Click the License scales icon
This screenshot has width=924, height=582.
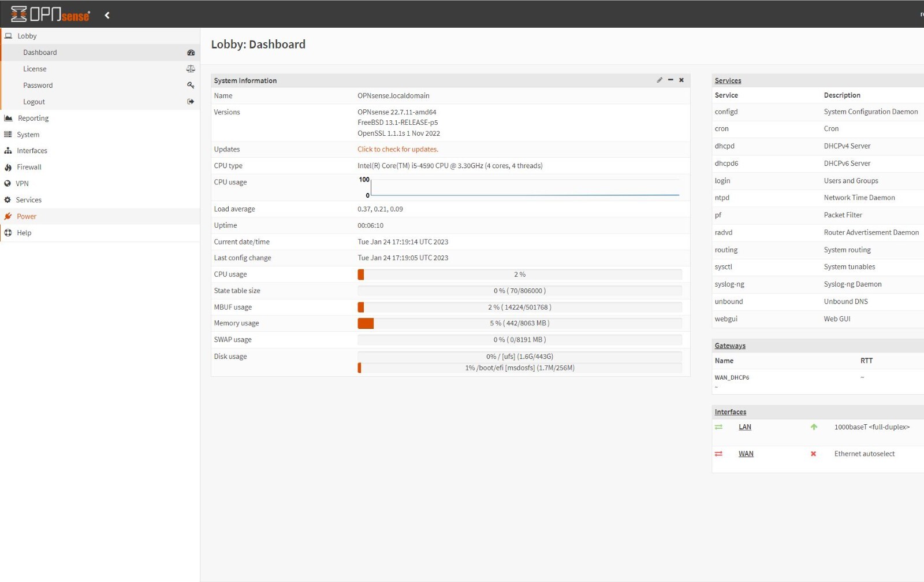191,69
